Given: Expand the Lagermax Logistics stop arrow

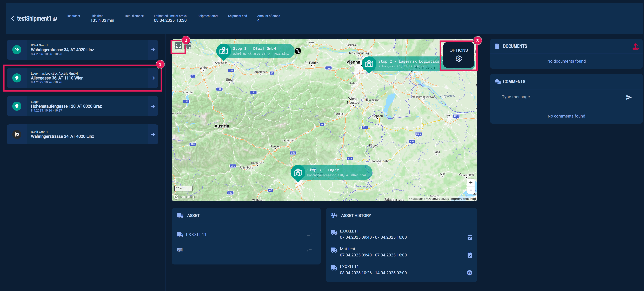Looking at the screenshot, I should [153, 78].
